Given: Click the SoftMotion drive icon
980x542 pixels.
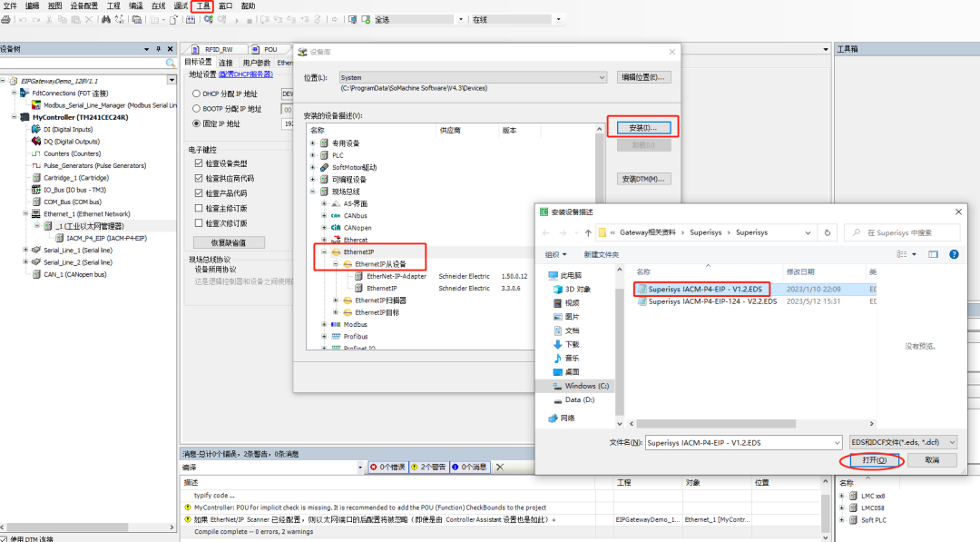Looking at the screenshot, I should pyautogui.click(x=324, y=168).
